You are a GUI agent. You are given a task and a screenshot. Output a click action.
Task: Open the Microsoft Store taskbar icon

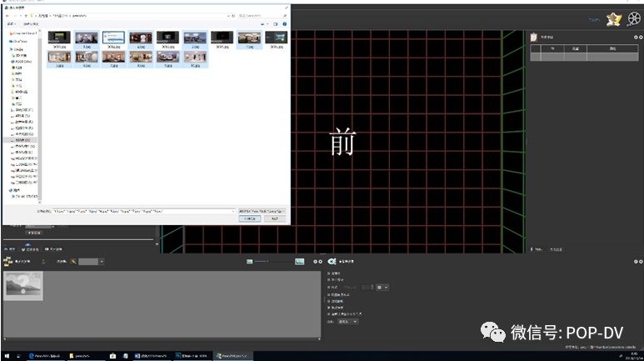[x=112, y=356]
